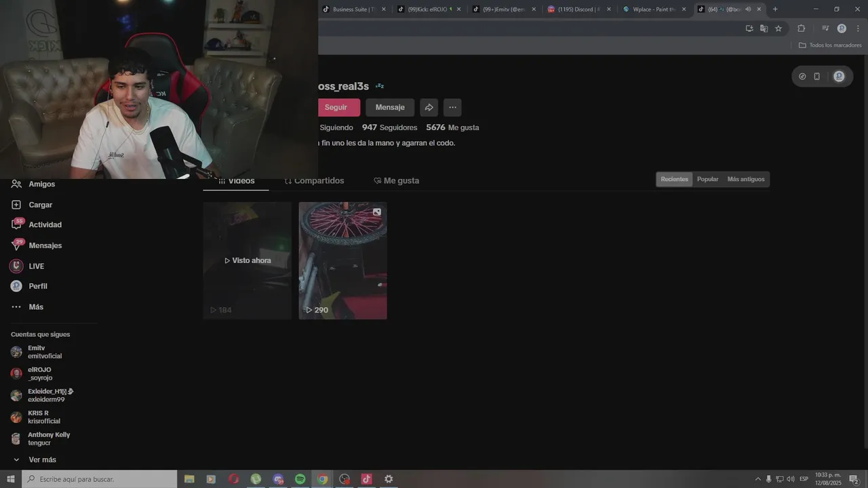Switch to the Kick: elROJO tab
Image resolution: width=868 pixels, height=488 pixels.
(429, 9)
